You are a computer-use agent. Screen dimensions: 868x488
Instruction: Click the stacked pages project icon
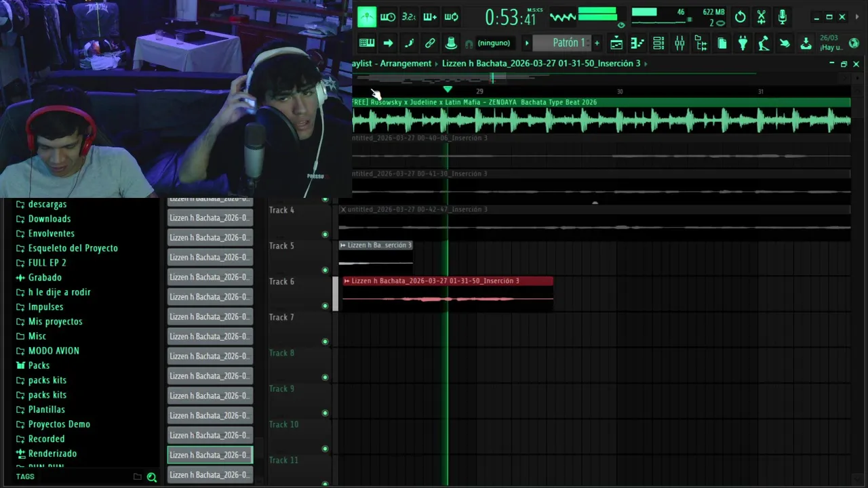click(x=722, y=43)
